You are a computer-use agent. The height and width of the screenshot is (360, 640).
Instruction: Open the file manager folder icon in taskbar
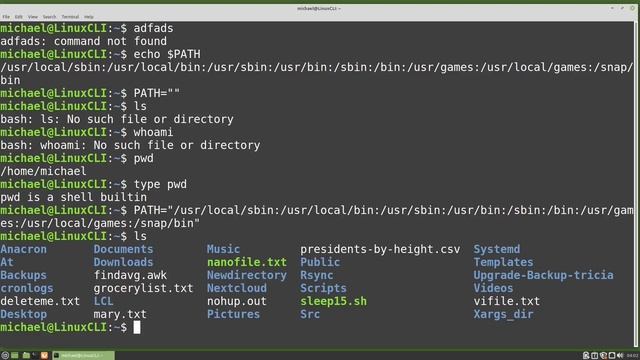pos(26,356)
